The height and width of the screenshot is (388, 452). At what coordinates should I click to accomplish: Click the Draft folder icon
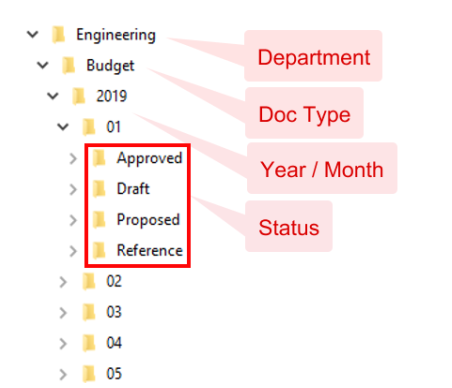coord(99,189)
